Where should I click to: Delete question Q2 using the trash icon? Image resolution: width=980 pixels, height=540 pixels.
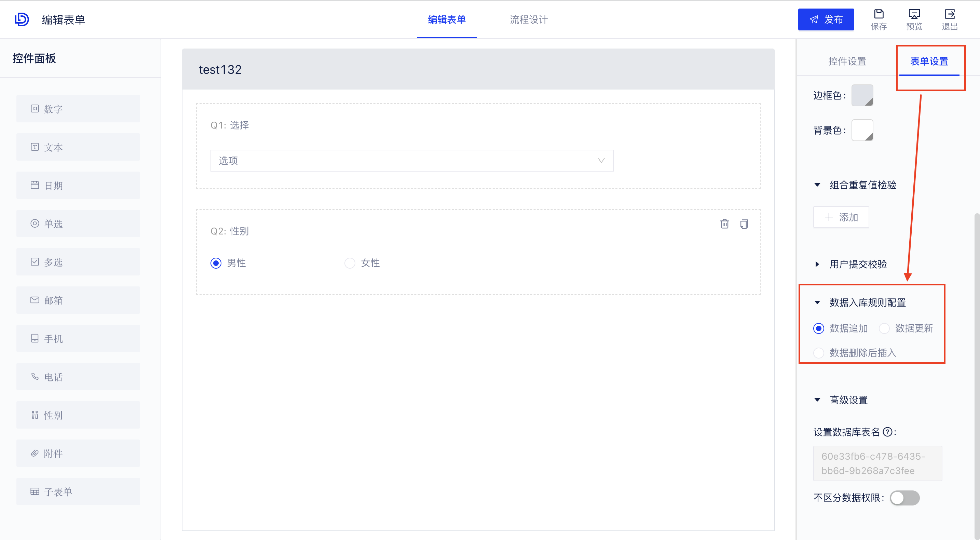tap(724, 224)
